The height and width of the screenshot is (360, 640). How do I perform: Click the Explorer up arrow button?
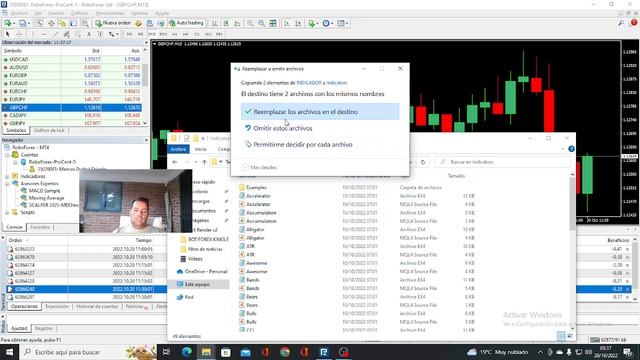[204, 162]
